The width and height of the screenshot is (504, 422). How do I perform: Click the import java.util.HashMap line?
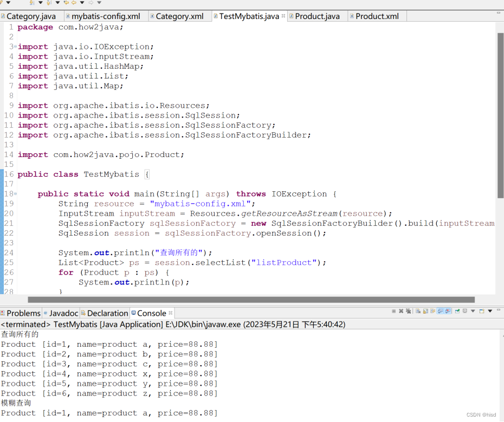click(80, 66)
